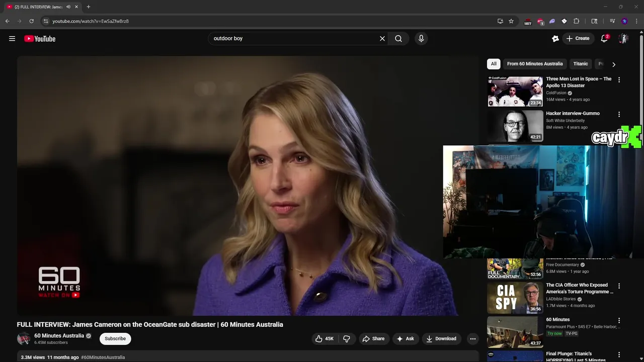Open the sparkle icon beside Create
Screen dimensions: 644x362
coord(555,39)
